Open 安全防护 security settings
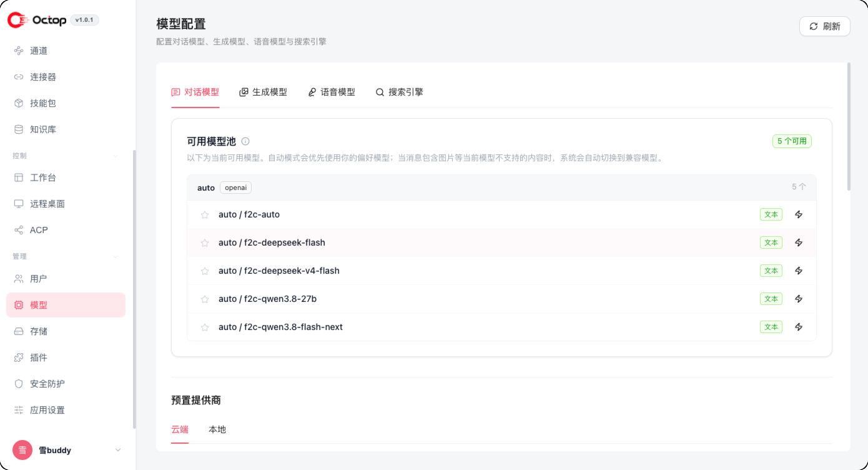This screenshot has height=470, width=868. pos(66,384)
